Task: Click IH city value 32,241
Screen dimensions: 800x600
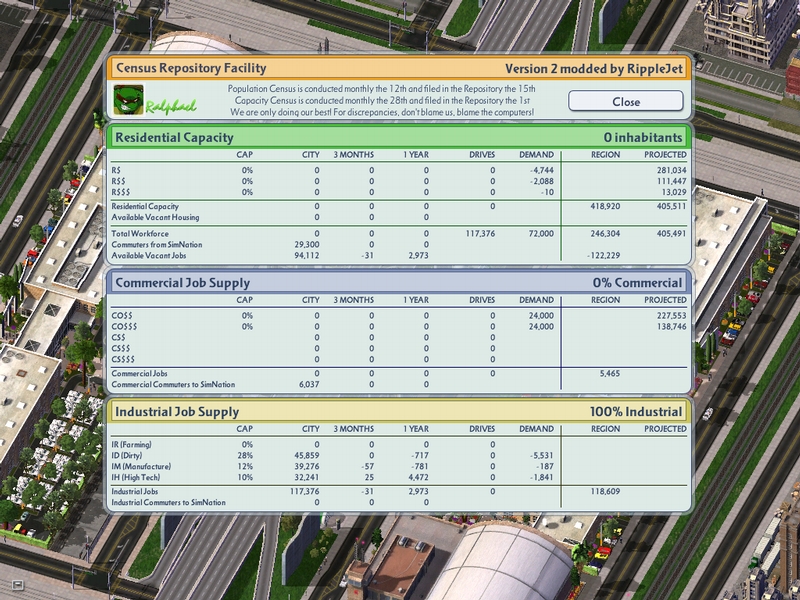Action: coord(307,478)
